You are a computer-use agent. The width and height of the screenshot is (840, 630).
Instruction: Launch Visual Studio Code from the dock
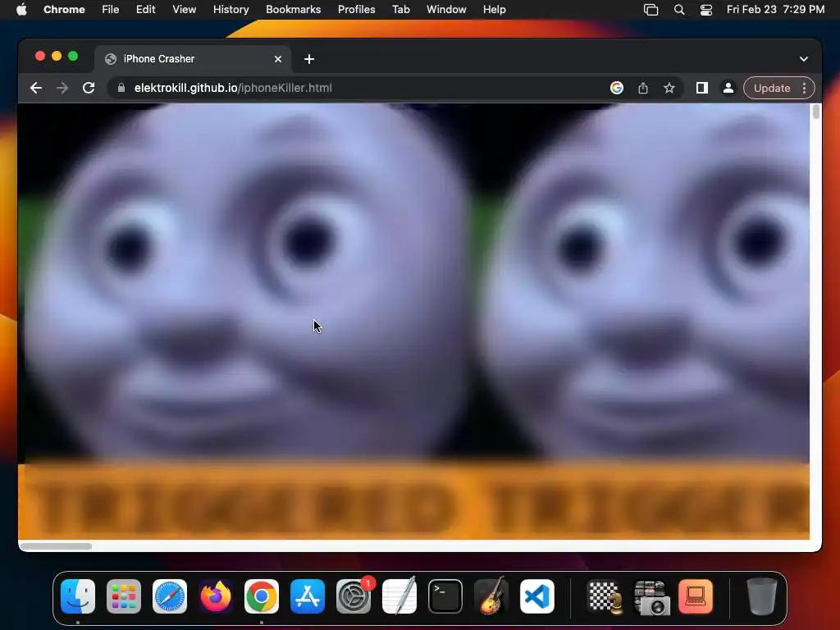click(537, 596)
